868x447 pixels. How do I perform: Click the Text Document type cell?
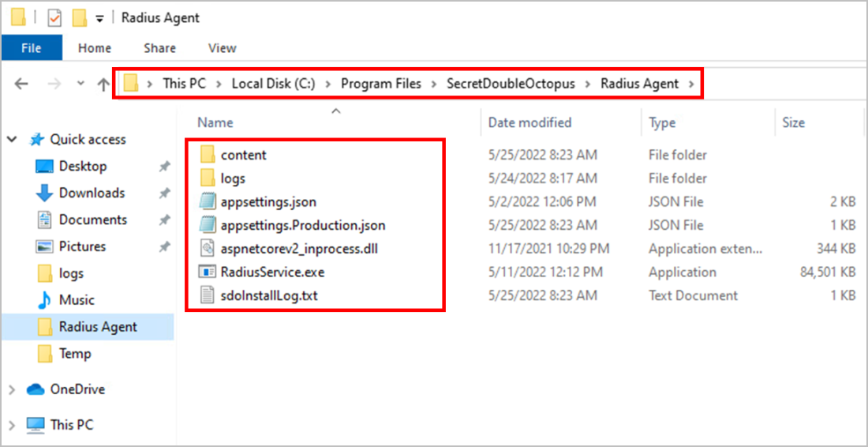[x=693, y=296]
